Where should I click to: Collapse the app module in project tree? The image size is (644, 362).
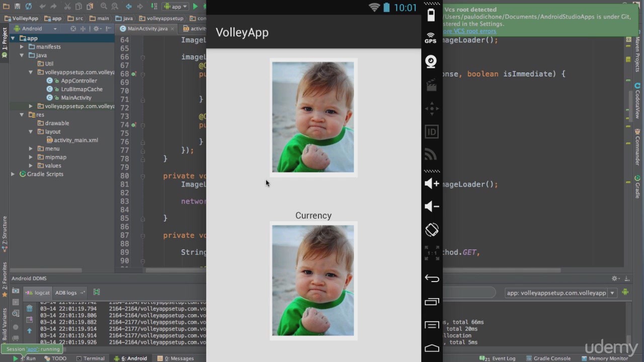[13, 38]
